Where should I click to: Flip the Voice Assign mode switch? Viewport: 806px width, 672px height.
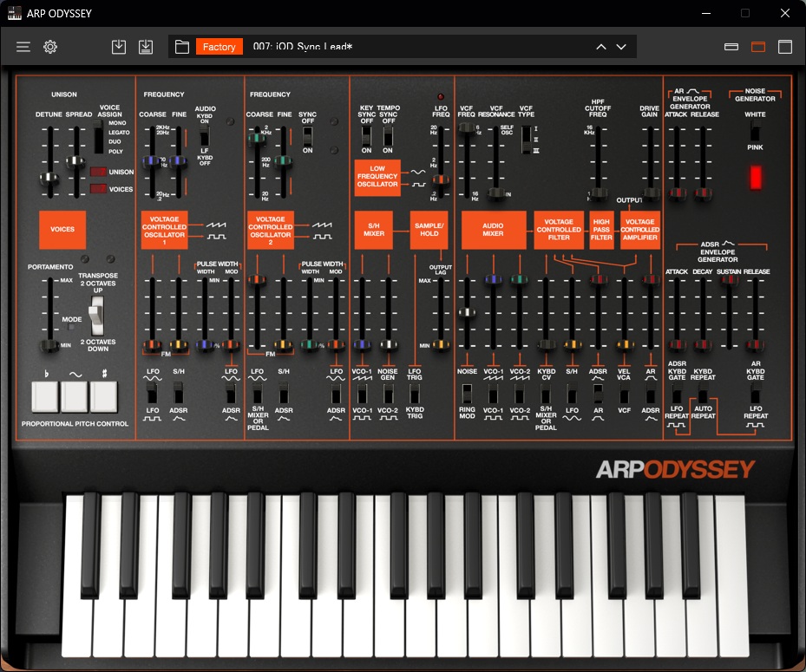[x=98, y=137]
